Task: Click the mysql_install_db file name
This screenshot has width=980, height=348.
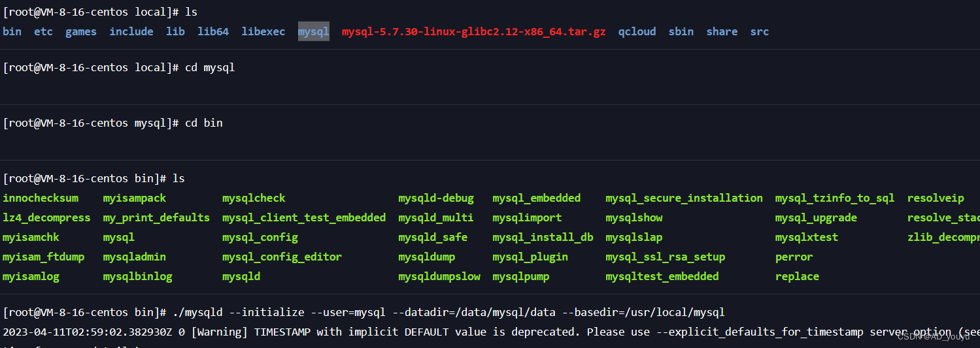Action: [543, 237]
